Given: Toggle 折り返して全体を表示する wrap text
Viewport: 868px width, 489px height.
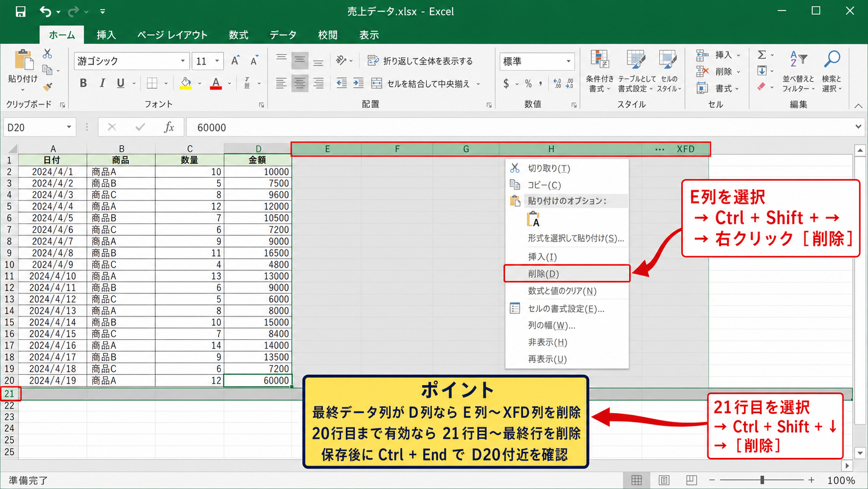Looking at the screenshot, I should click(x=420, y=61).
